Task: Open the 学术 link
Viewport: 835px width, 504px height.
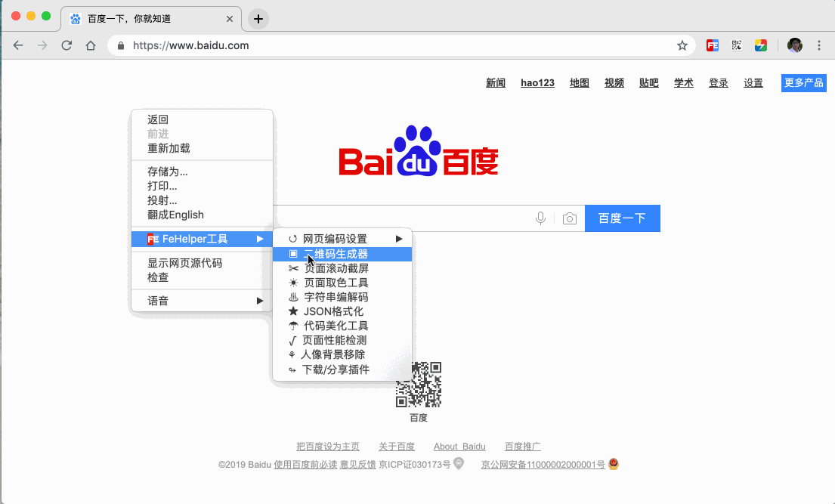Action: pyautogui.click(x=684, y=82)
